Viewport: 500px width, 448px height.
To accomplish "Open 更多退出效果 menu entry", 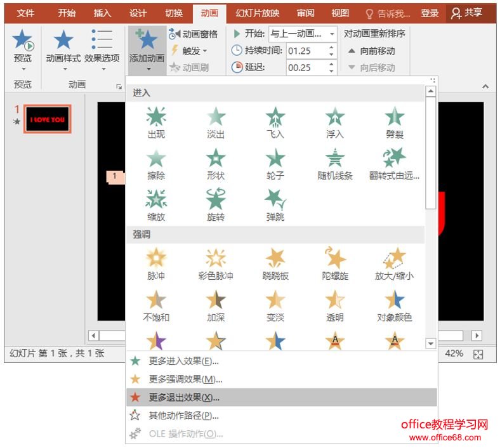I will point(184,397).
